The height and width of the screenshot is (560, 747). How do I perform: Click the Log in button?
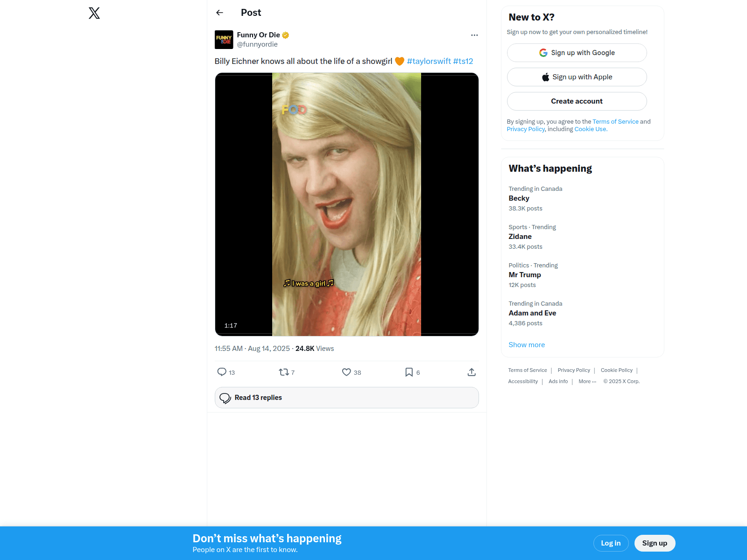point(611,543)
